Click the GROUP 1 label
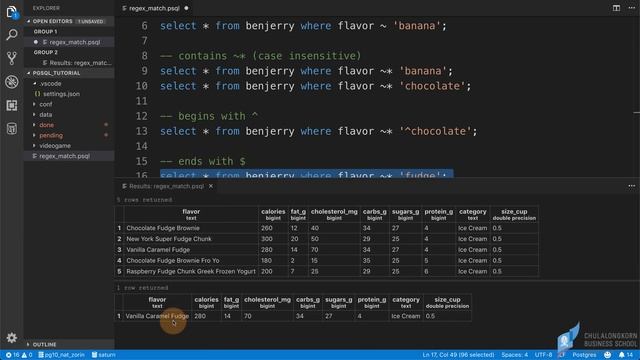This screenshot has width=640, height=360. pyautogui.click(x=45, y=32)
